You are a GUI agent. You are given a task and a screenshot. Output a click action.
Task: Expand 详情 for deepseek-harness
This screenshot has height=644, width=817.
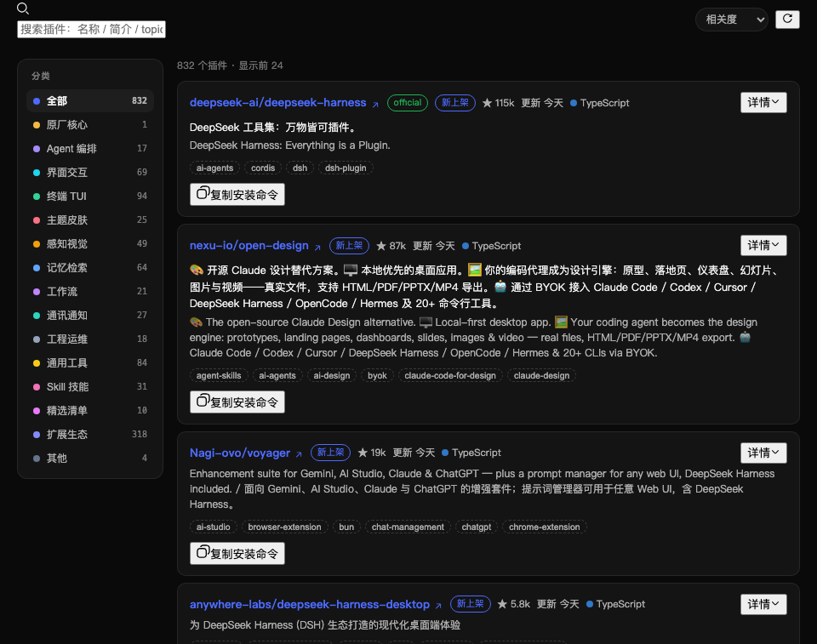(x=763, y=102)
